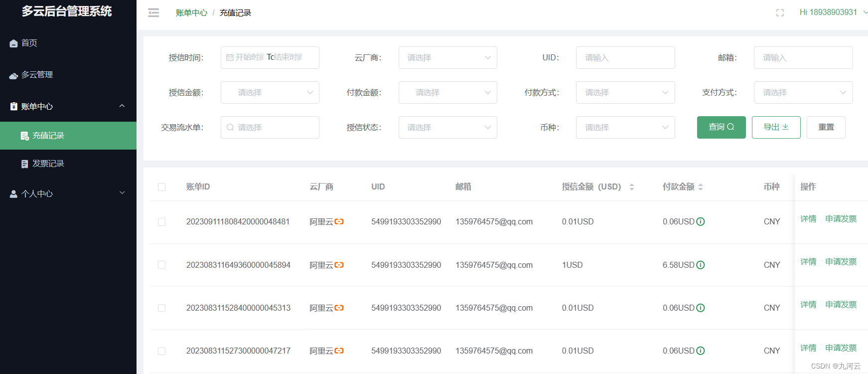Click the UID cell in row 45313
The height and width of the screenshot is (374, 868).
tap(406, 308)
